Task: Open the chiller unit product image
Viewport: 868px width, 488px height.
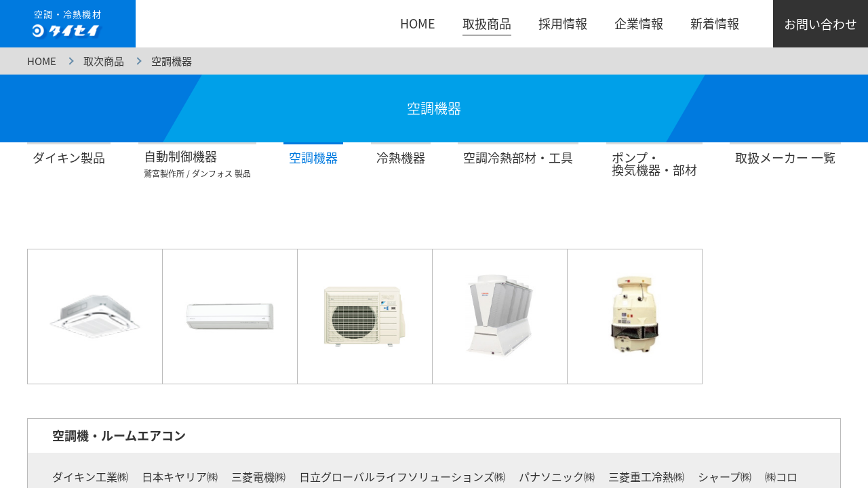Action: (500, 317)
